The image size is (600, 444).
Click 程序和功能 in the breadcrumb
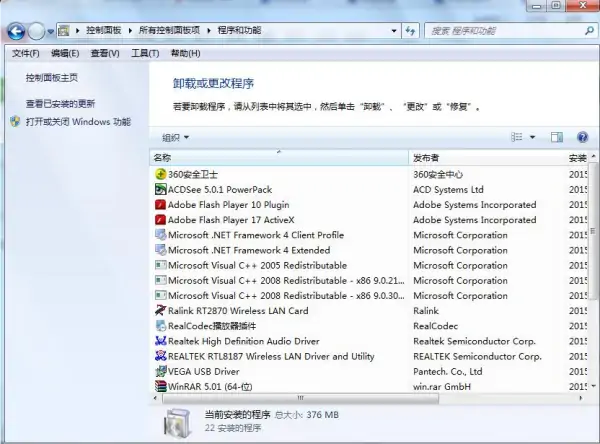239,30
